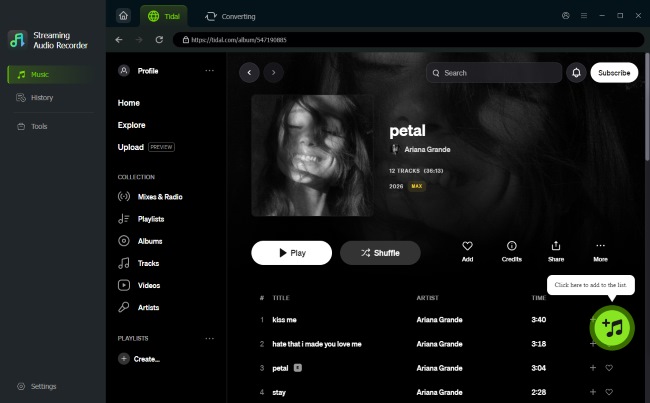
Task: View album Credits
Action: pos(512,251)
